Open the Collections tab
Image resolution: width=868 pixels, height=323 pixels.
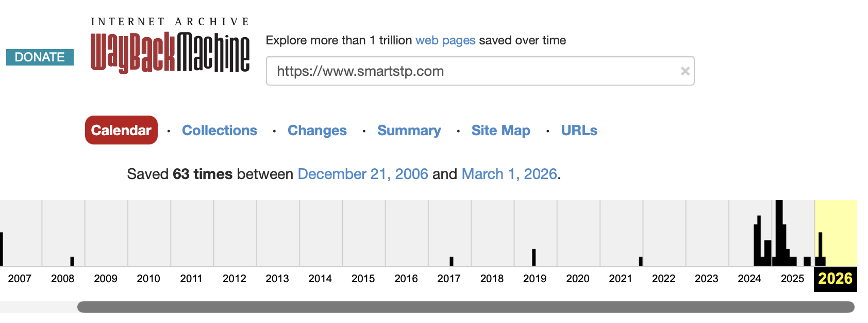tap(220, 131)
